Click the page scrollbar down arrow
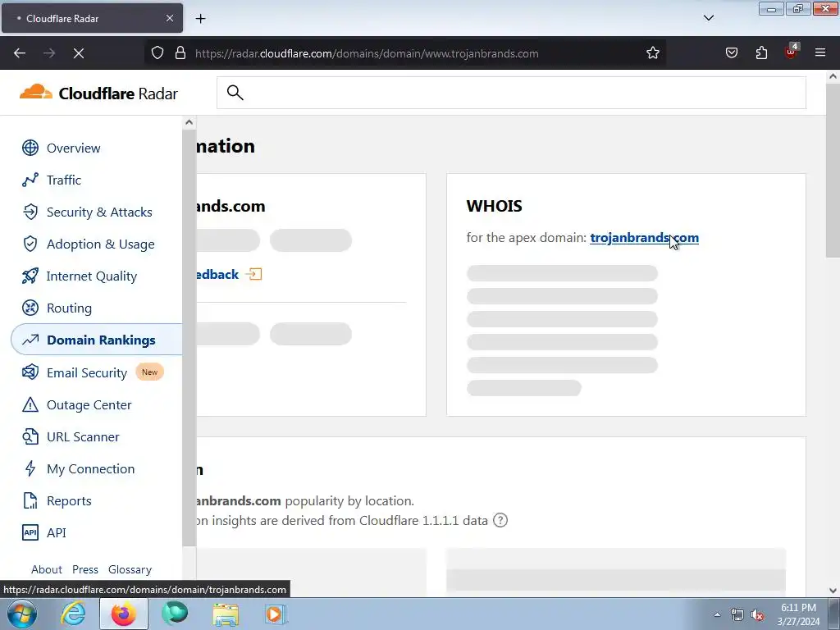This screenshot has height=630, width=840. [833, 591]
